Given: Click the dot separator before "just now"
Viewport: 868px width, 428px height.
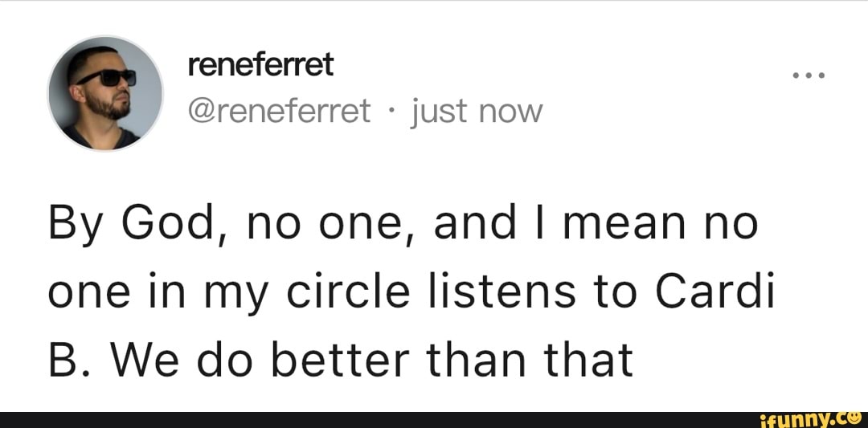Looking at the screenshot, I should (x=391, y=111).
